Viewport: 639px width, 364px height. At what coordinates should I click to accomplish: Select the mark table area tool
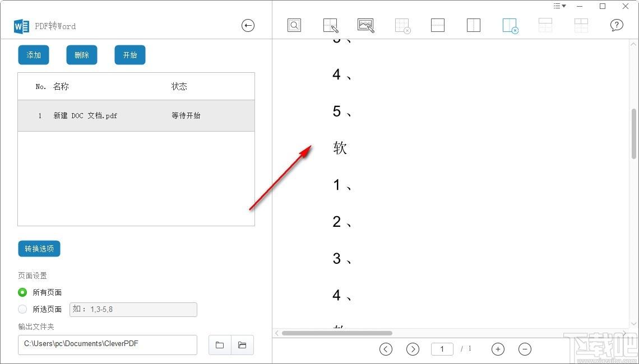pyautogui.click(x=331, y=25)
